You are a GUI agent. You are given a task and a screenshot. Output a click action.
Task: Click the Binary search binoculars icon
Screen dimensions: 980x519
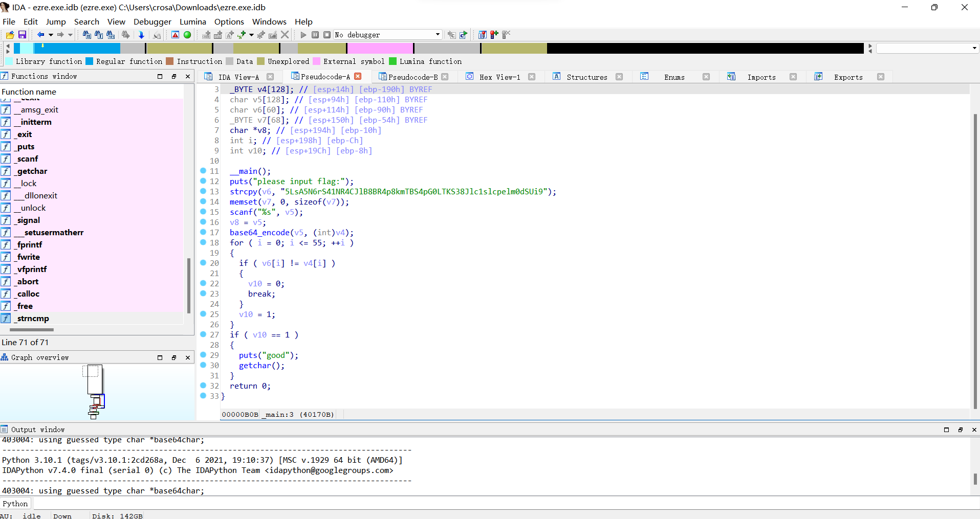(111, 35)
